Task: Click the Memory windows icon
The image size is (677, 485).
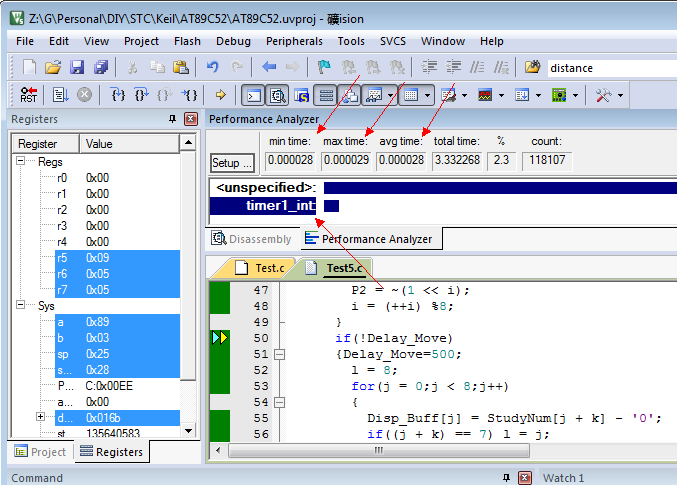Action: click(411, 95)
